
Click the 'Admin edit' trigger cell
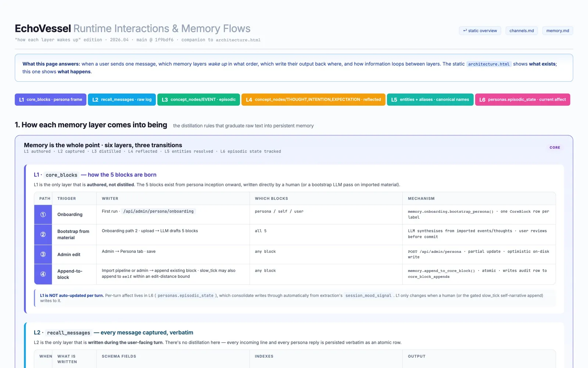(74, 254)
